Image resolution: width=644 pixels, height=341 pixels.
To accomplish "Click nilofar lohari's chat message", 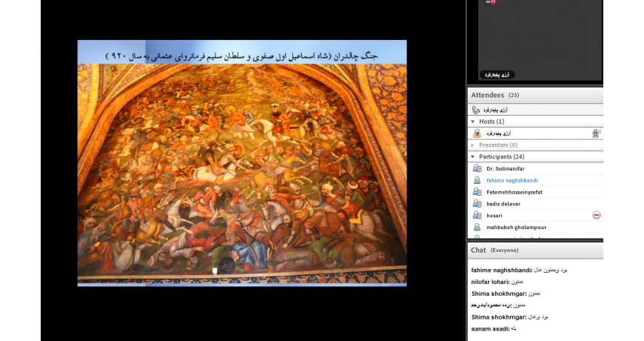I will click(497, 282).
